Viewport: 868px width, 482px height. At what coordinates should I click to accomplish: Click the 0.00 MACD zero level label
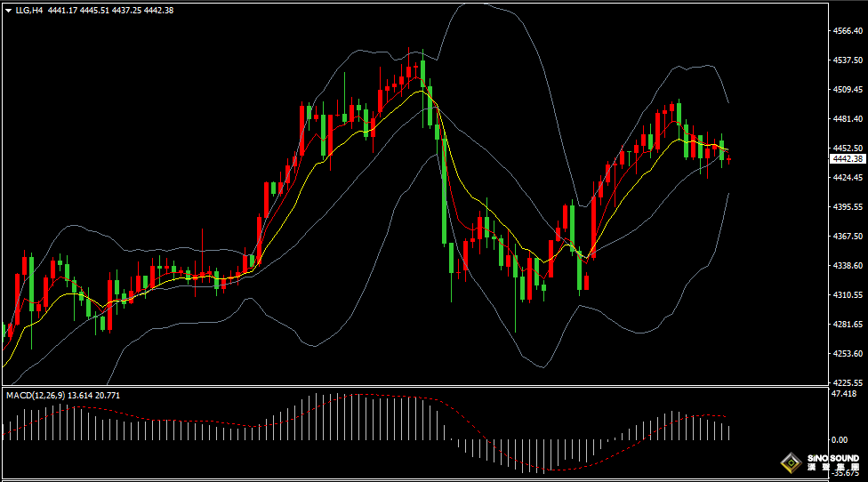[839, 439]
